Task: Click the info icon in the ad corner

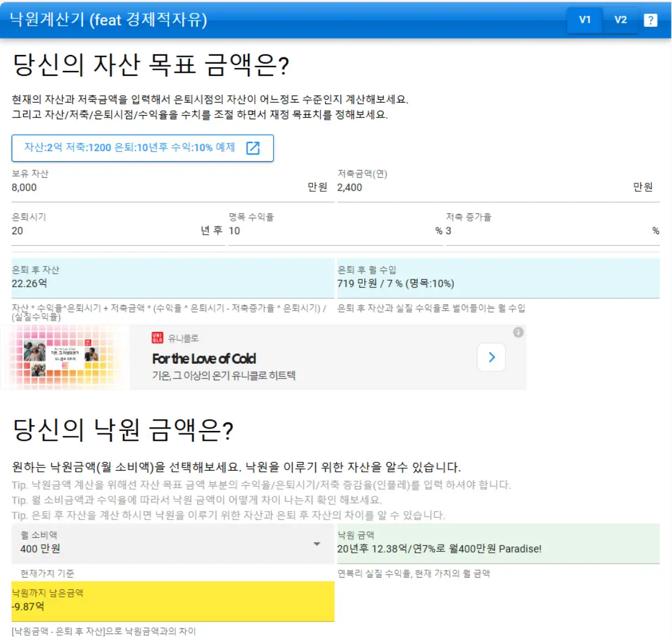Action: (519, 333)
